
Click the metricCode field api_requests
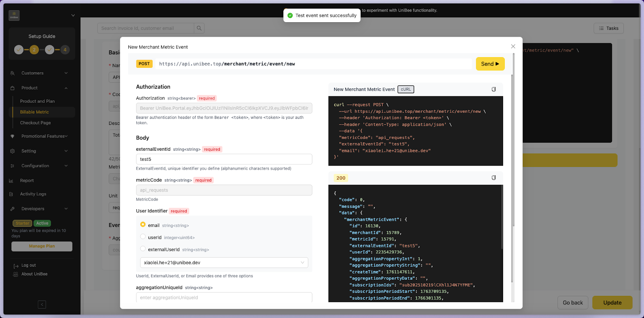click(x=224, y=190)
